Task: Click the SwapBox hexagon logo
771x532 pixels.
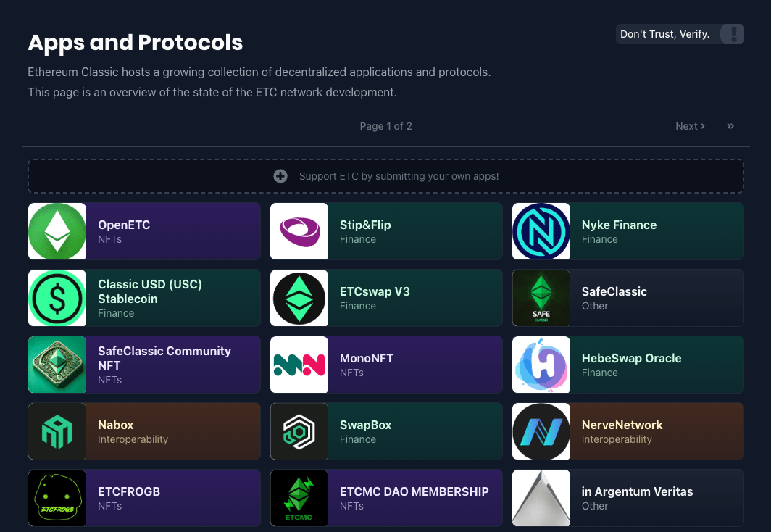Action: [299, 431]
